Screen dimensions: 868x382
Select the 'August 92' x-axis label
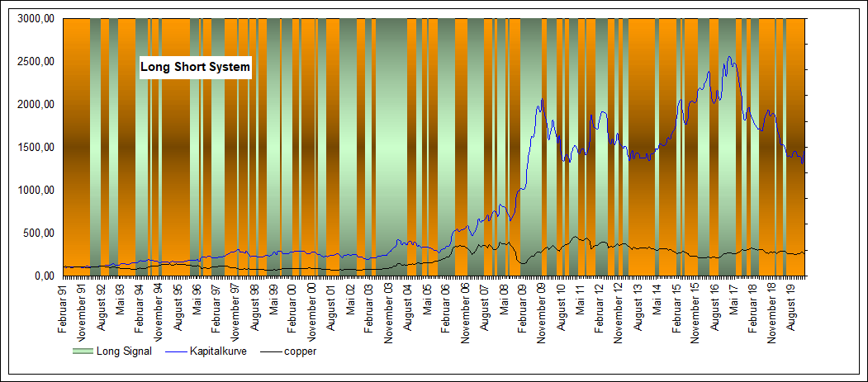(x=102, y=308)
